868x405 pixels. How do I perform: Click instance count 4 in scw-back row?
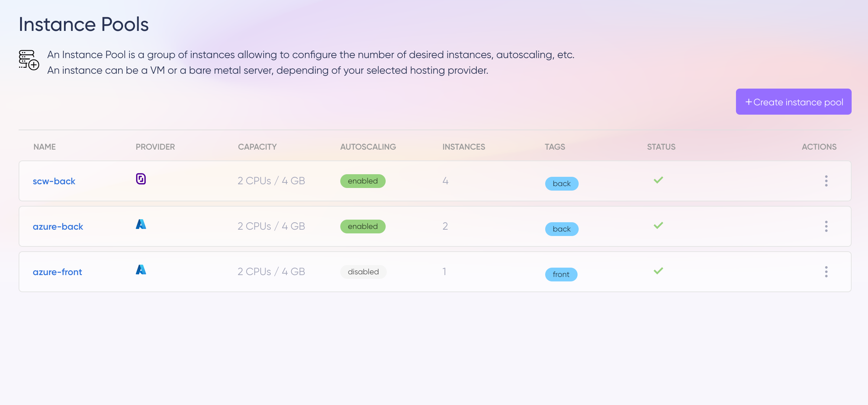(446, 181)
